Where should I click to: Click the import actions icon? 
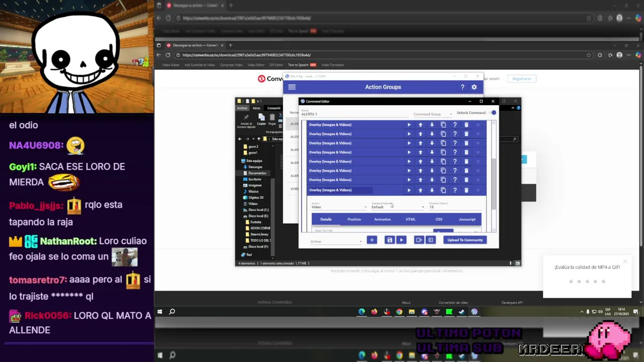coord(431,240)
